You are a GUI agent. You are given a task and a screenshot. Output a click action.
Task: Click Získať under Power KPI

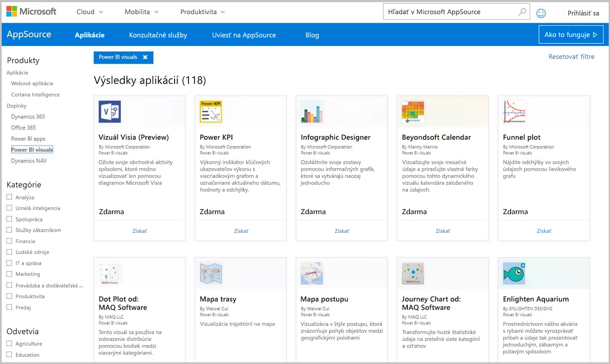coord(240,231)
